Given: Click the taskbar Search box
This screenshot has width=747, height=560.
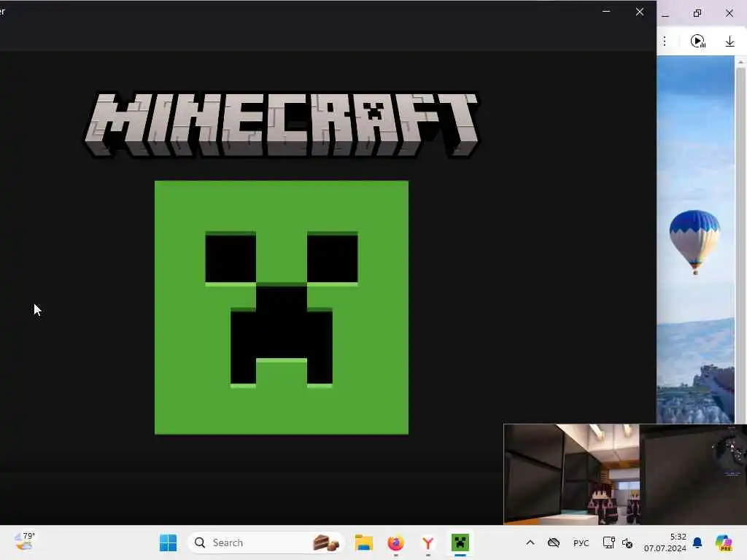Looking at the screenshot, I should click(x=266, y=542).
